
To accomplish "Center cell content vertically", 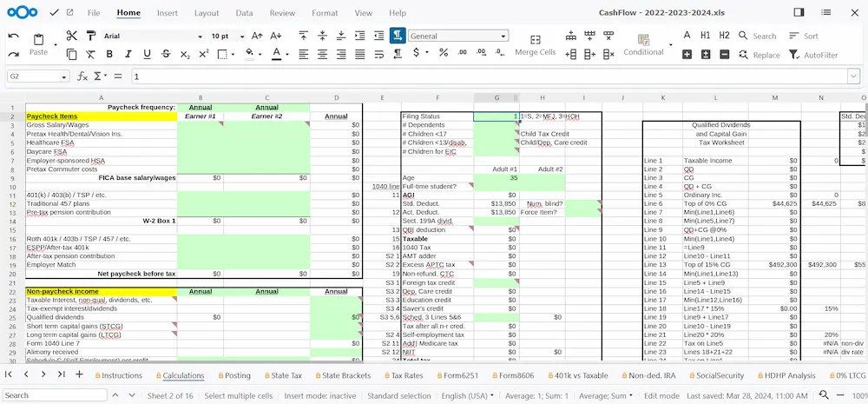I will 322,36.
